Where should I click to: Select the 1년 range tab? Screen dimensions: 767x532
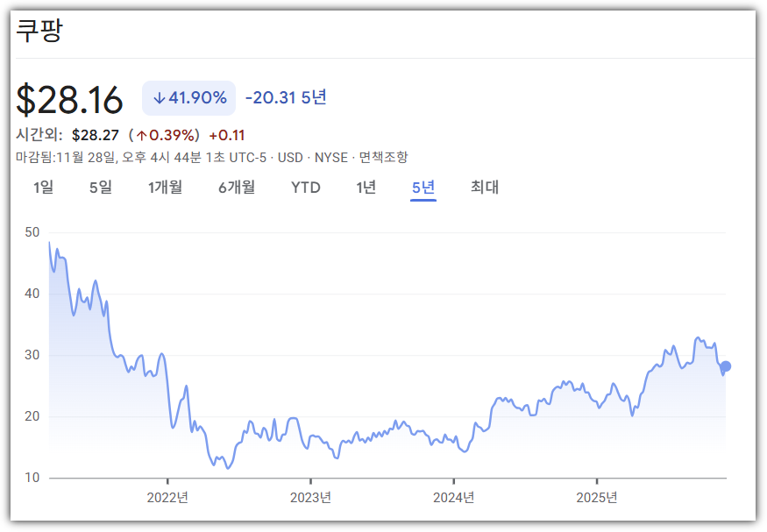[366, 188]
